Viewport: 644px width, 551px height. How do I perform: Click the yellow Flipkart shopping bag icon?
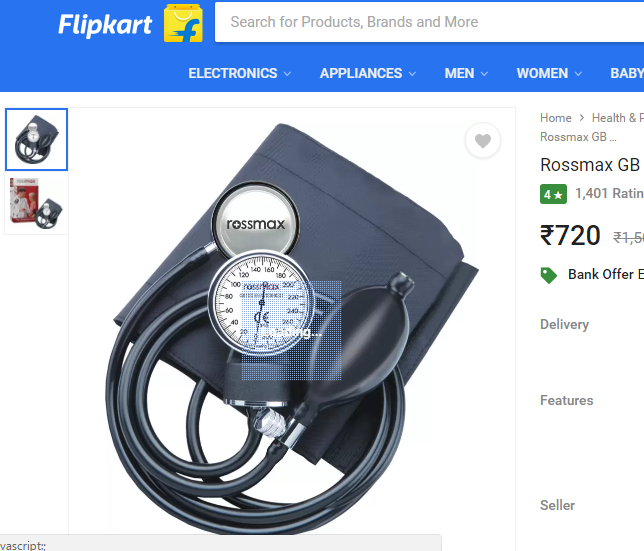(183, 23)
